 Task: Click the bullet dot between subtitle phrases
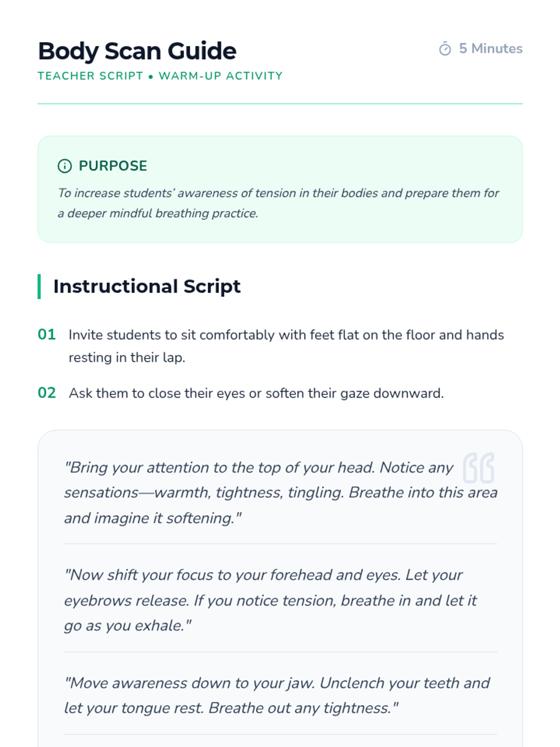[x=151, y=77]
